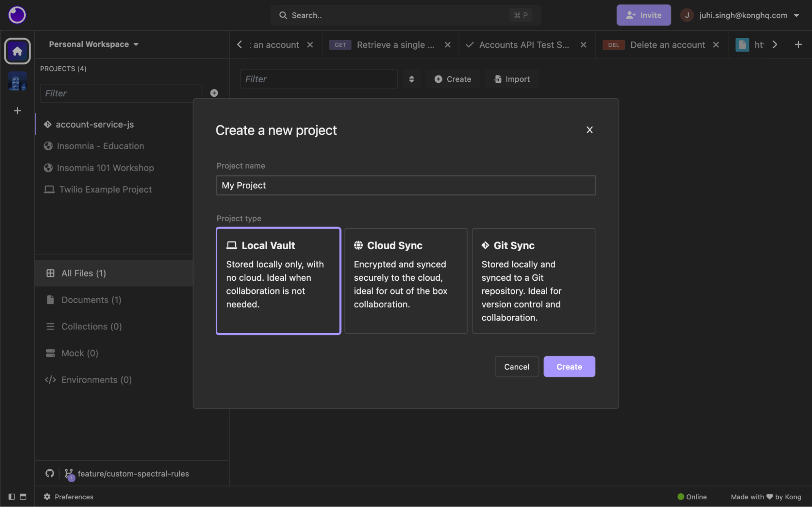Click the git branch icon
Image resolution: width=812 pixels, height=507 pixels.
(69, 473)
